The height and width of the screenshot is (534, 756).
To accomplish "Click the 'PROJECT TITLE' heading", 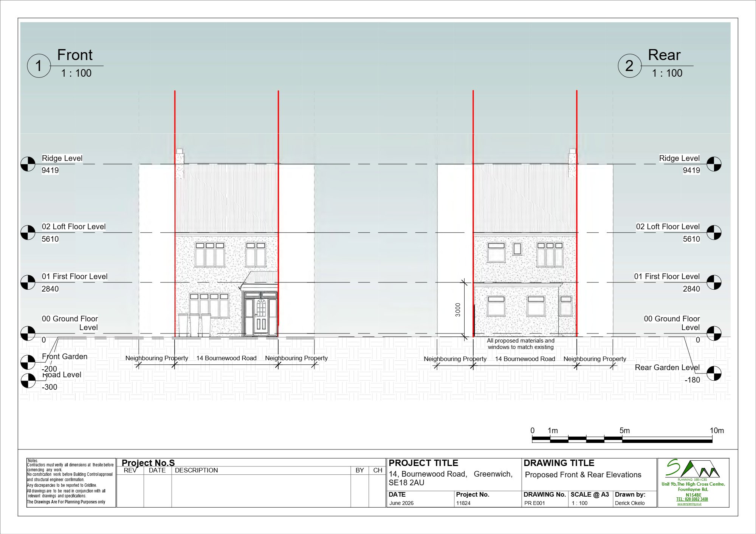I will click(x=423, y=463).
